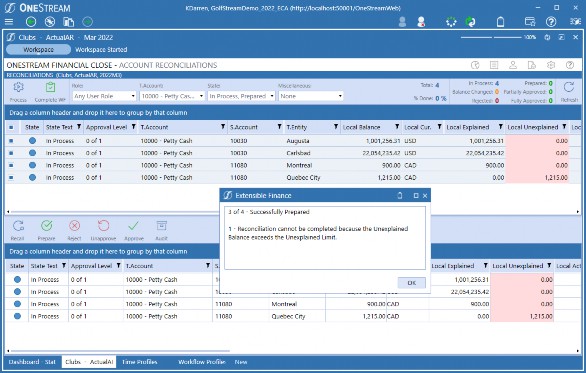Switch to the Workspace tab
The height and width of the screenshot is (373, 586).
click(38, 50)
